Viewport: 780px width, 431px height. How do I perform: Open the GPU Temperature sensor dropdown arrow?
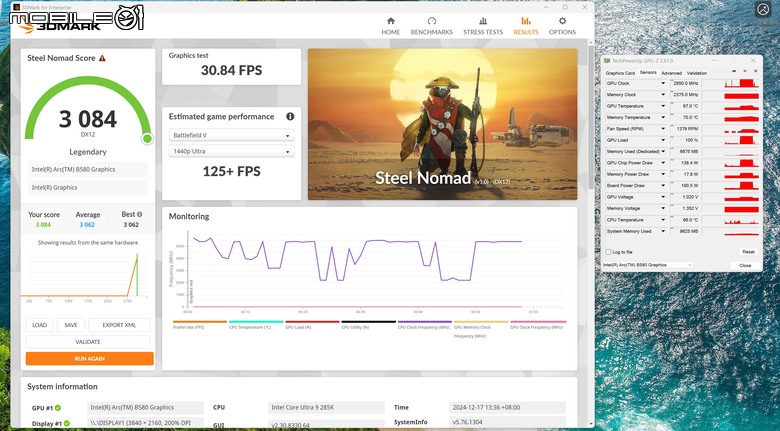tap(663, 106)
